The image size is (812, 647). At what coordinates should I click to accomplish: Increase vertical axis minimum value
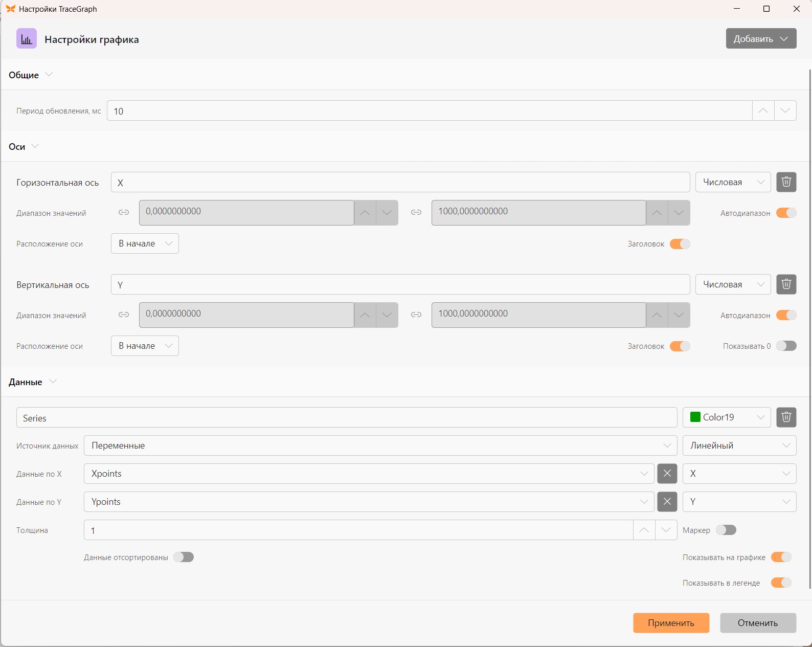(365, 315)
